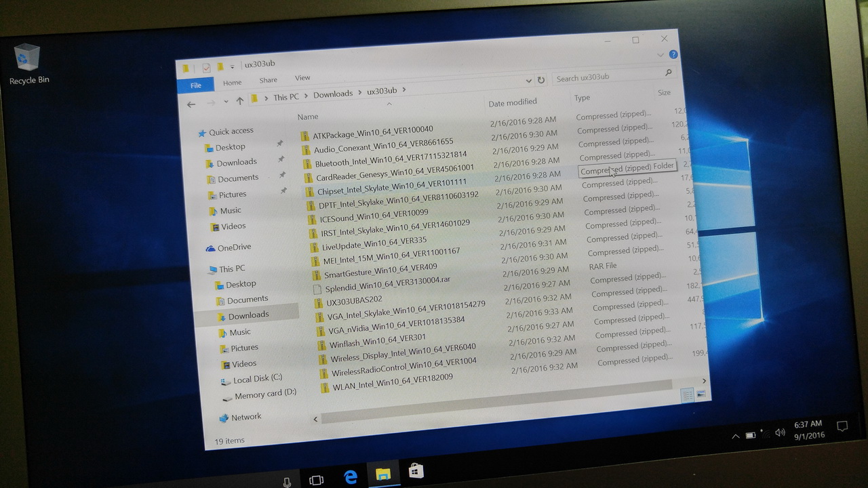Screen dimensions: 868x488
Task: Select the WLAN_Intel_Win10_64_VER182009 zip icon
Action: coord(324,389)
